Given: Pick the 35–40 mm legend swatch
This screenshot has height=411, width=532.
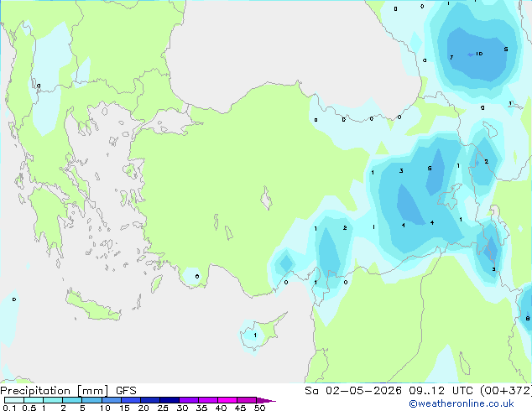Looking at the screenshot, I should 208,400.
